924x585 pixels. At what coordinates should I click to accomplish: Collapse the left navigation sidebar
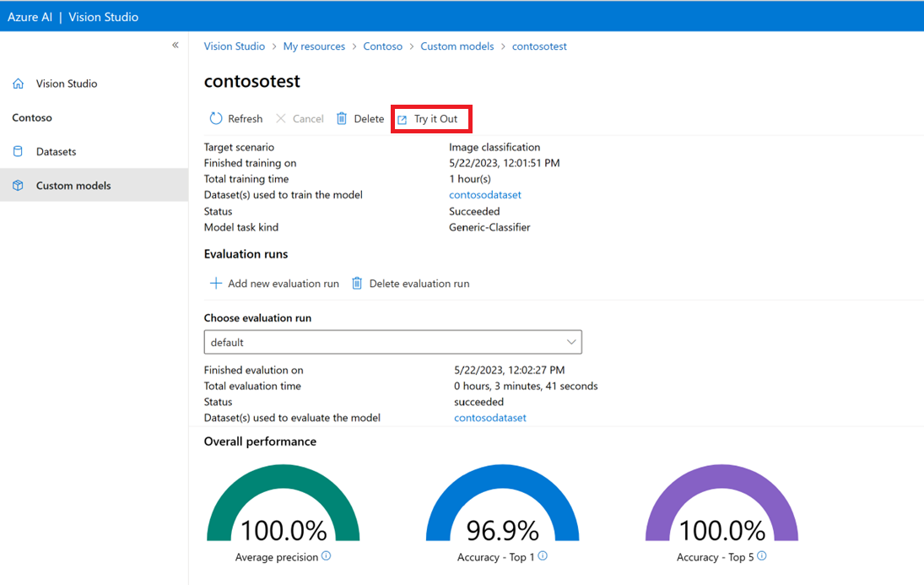[176, 45]
